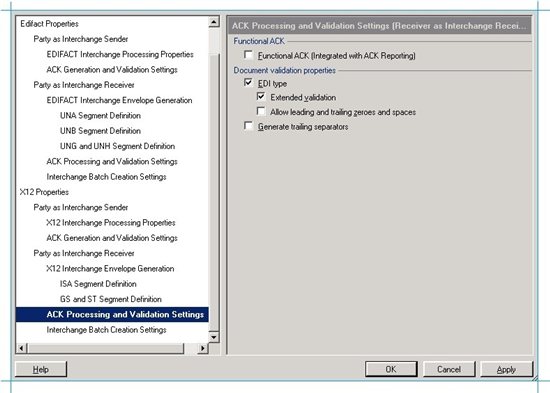Click tree scroll down arrow
This screenshot has width=550, height=393.
tap(214, 337)
